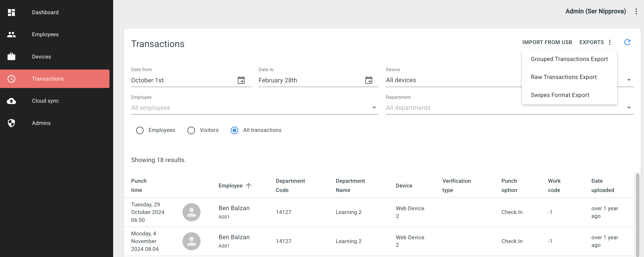The image size is (644, 257).
Task: Click Check In in the 4 November row
Action: (x=512, y=241)
